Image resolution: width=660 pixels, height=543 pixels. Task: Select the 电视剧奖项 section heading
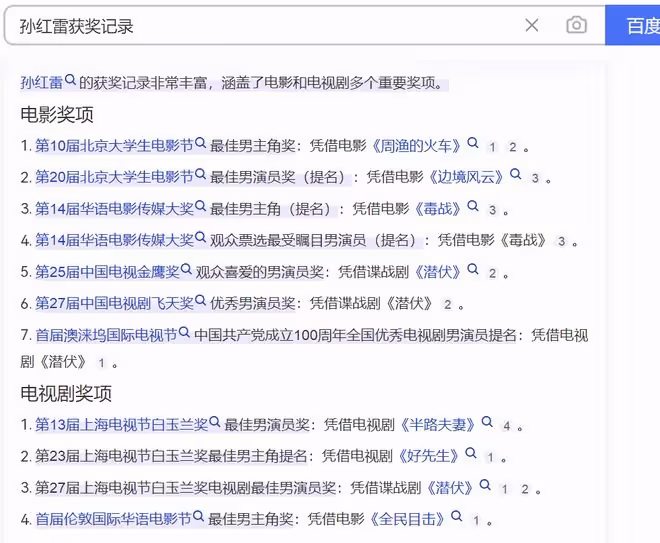coord(66,394)
